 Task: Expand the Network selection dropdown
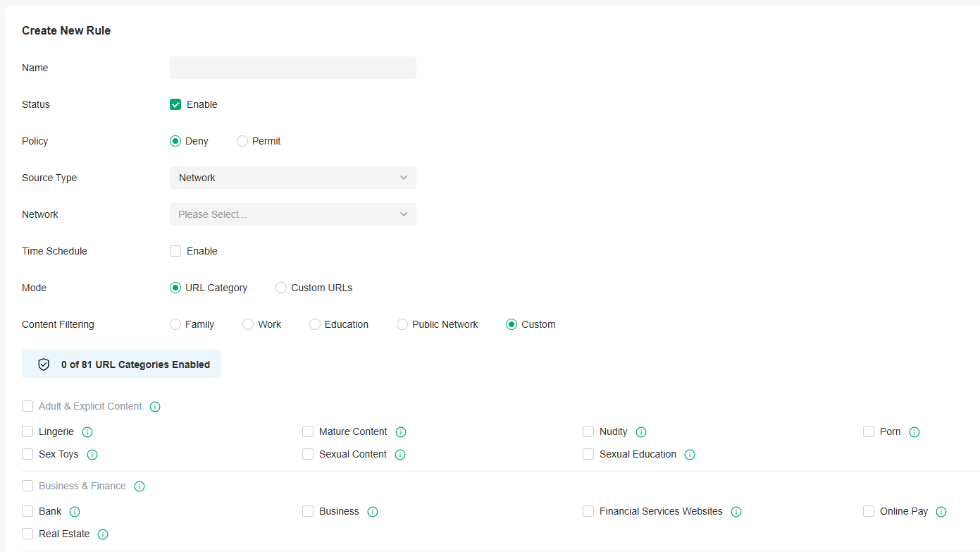coord(292,214)
